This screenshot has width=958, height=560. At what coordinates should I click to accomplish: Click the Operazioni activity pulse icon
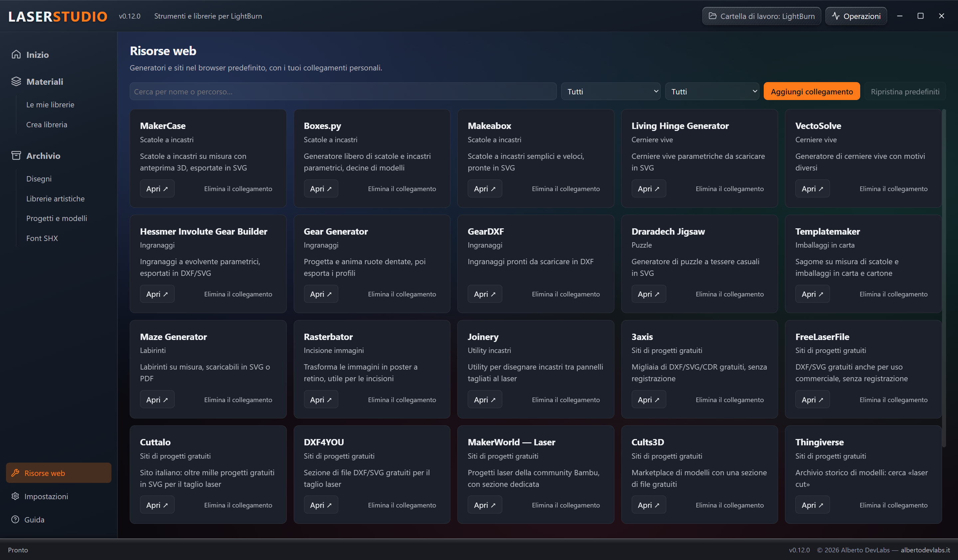click(x=836, y=16)
